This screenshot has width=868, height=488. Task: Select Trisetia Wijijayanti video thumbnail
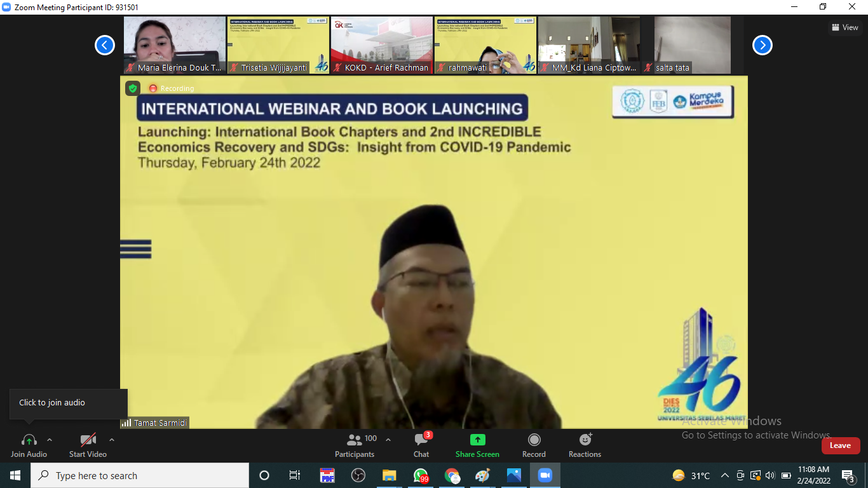(x=278, y=45)
